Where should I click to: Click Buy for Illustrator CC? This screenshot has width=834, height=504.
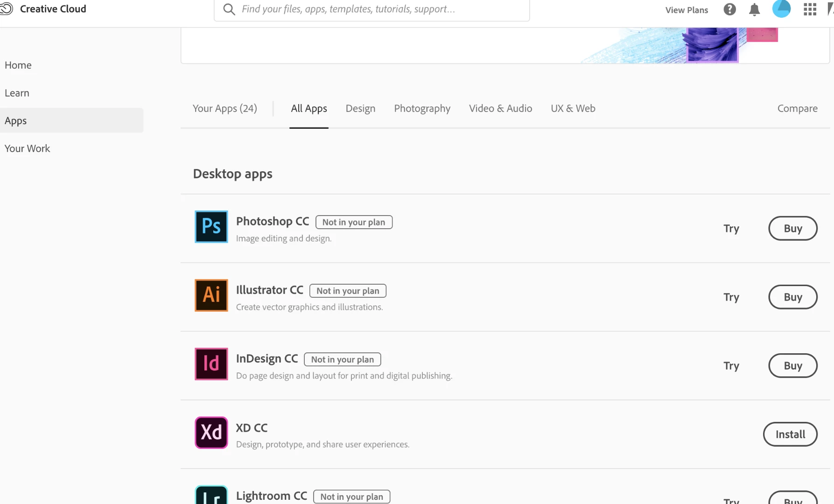point(793,297)
